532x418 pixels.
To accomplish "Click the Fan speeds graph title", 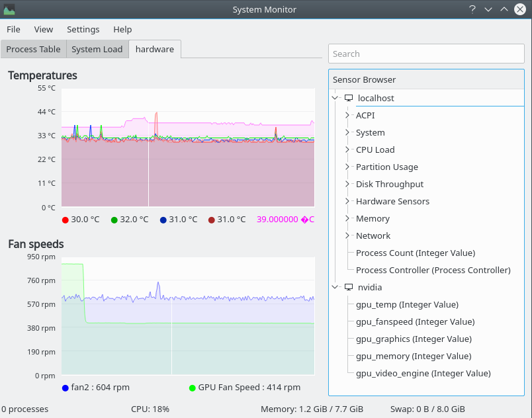I will (36, 244).
